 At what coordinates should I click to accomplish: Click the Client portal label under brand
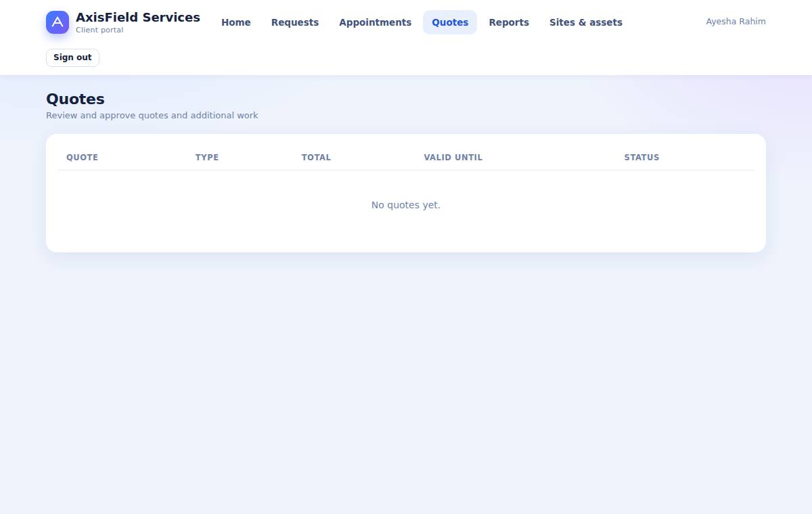click(99, 30)
